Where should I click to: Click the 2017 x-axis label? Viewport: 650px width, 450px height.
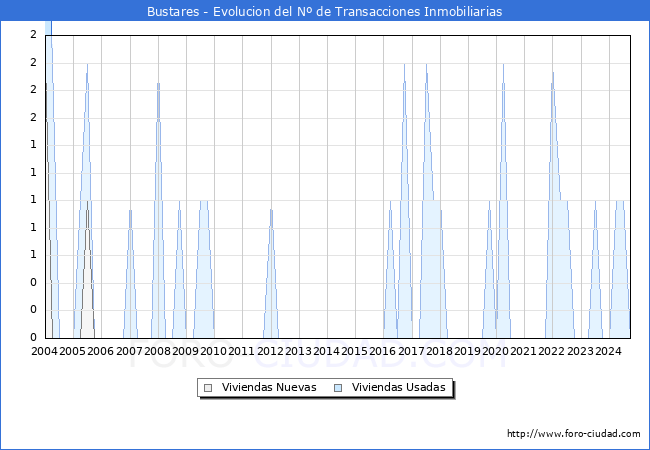[411, 351]
